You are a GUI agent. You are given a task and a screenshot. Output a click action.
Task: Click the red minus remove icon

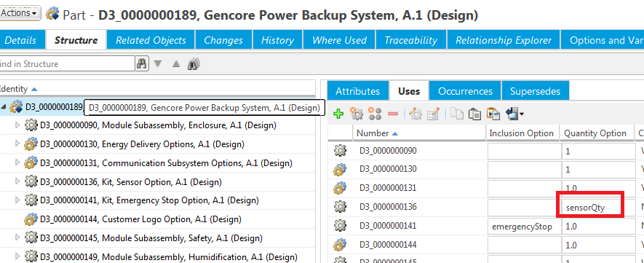(x=393, y=114)
